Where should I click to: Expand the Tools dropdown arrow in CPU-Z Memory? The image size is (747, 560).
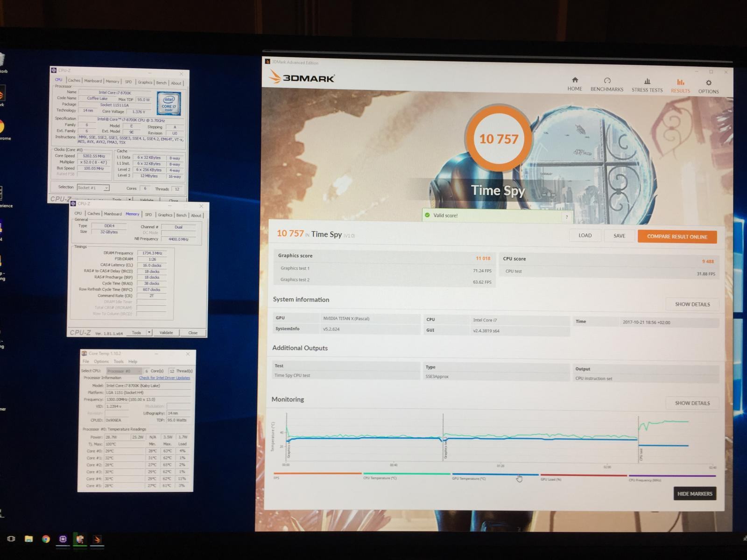pyautogui.click(x=149, y=333)
